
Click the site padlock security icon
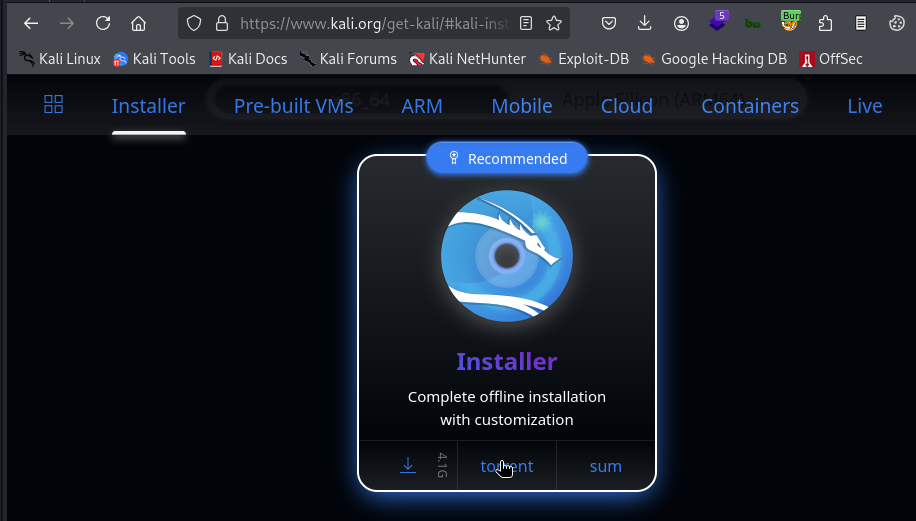coord(222,23)
